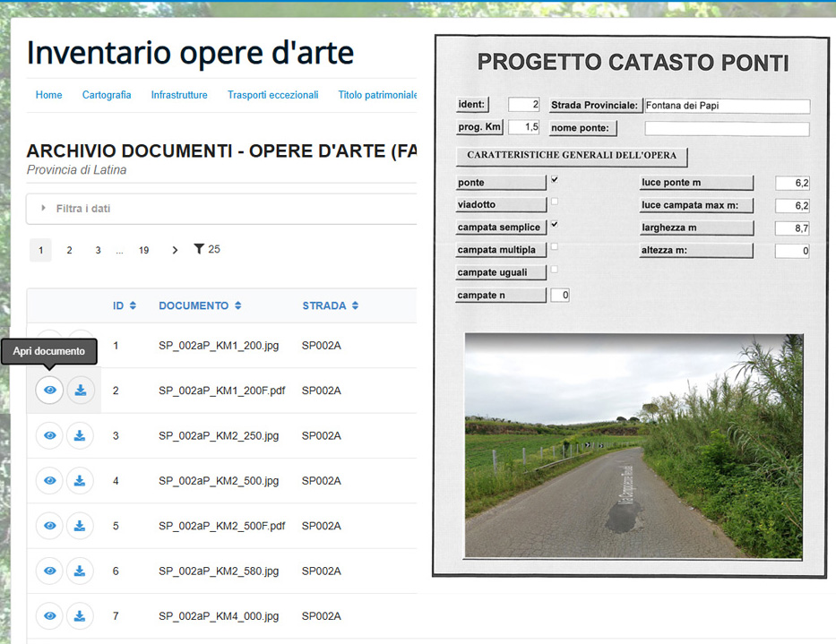Viewport: 836px width, 644px height.
Task: Click next page arrow in pagination
Action: click(x=175, y=251)
